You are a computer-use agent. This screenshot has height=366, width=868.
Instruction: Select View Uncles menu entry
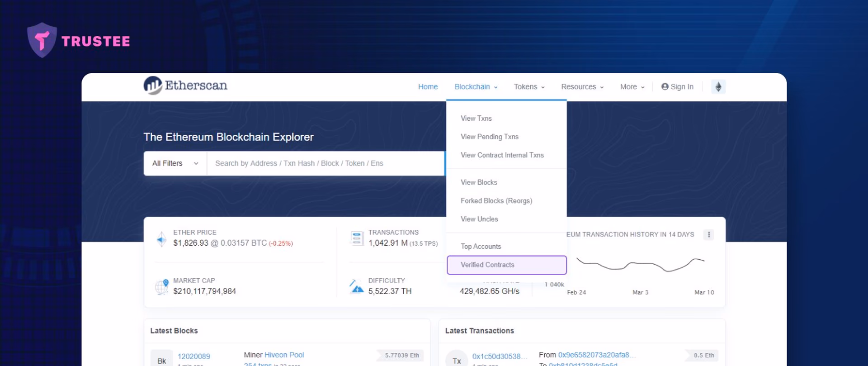(x=479, y=219)
